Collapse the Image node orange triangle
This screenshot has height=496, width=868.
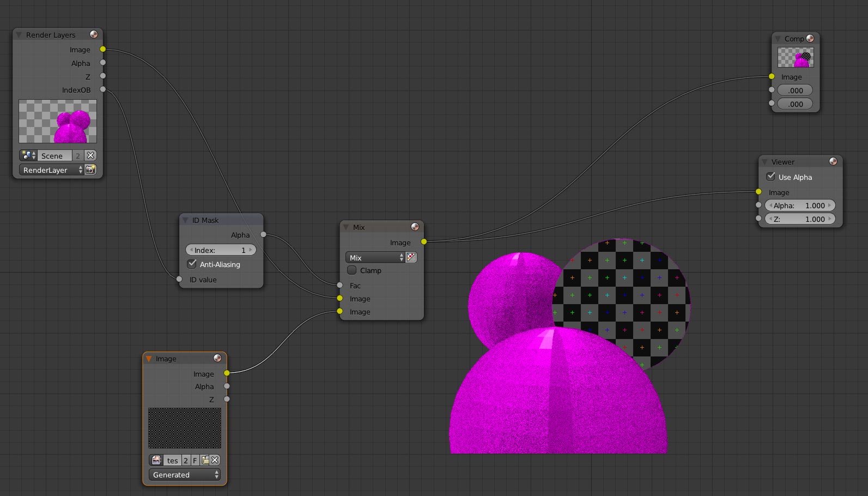pyautogui.click(x=148, y=359)
